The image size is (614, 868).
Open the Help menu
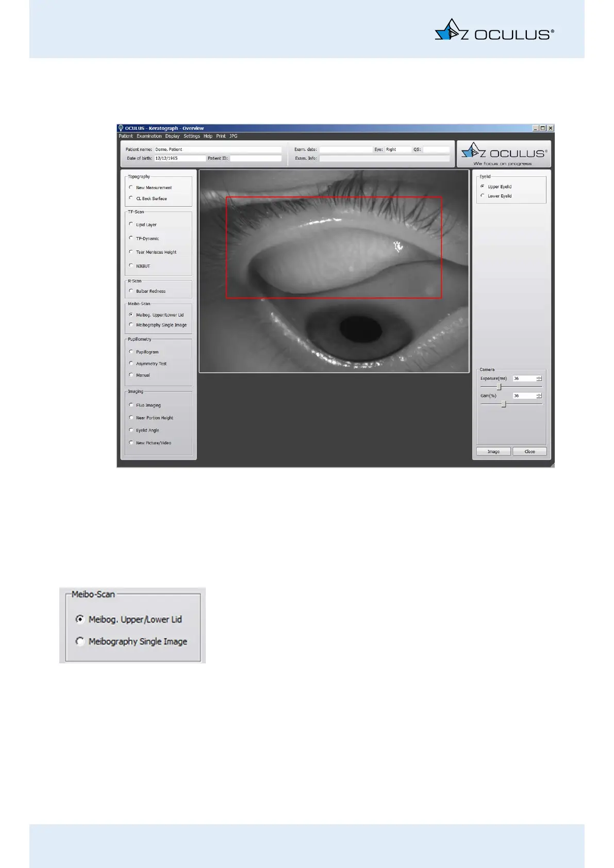208,136
